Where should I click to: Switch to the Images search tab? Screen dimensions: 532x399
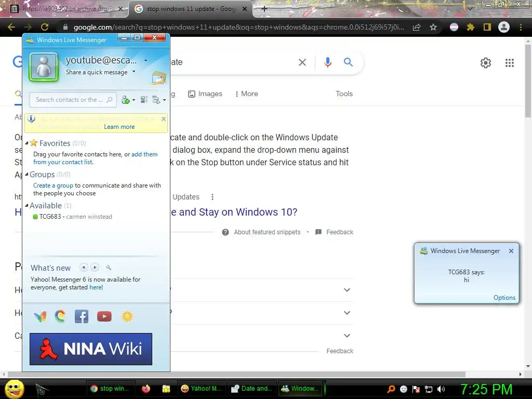click(x=205, y=94)
